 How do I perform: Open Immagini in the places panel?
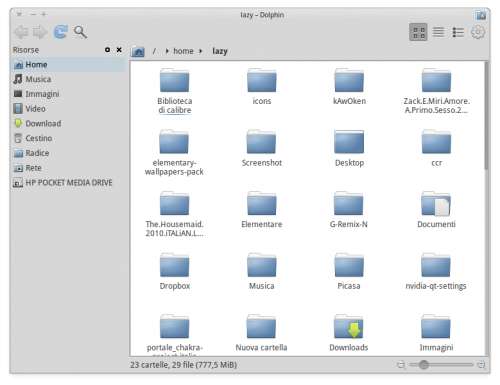(x=69, y=94)
